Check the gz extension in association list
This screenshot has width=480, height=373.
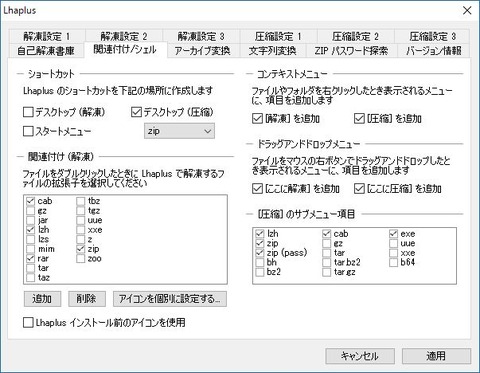pyautogui.click(x=30, y=211)
